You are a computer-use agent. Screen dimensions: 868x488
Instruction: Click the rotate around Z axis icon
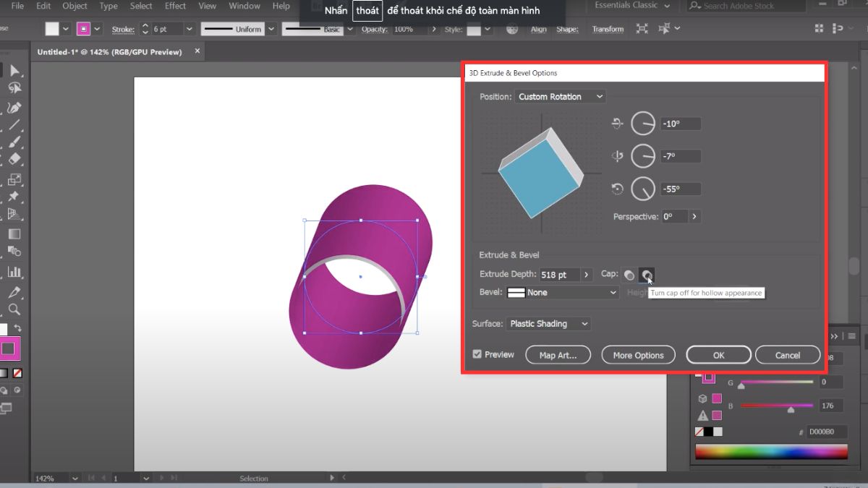[x=618, y=189]
